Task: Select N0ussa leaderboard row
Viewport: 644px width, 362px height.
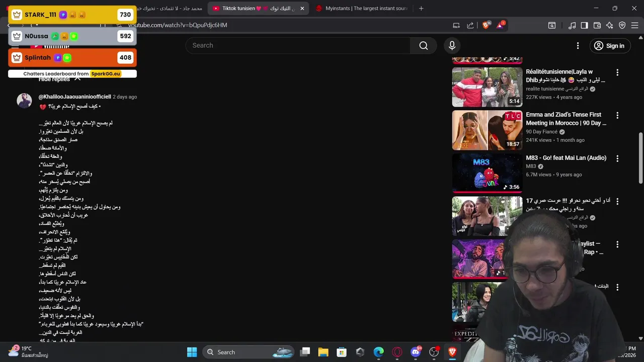Action: point(72,36)
